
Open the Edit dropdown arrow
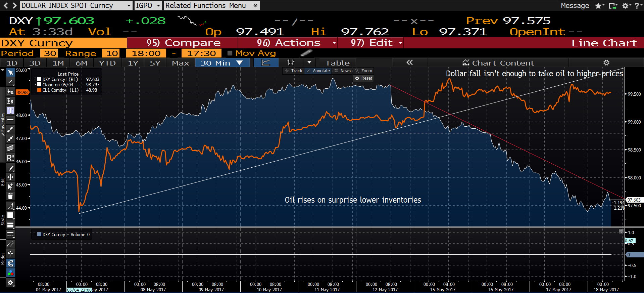pyautogui.click(x=400, y=43)
